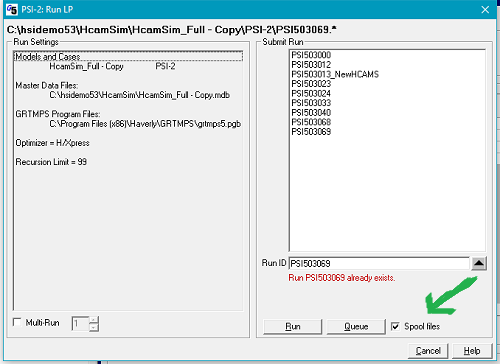The image size is (500, 364).
Task: Click the up-arrow button beside Run ID
Action: click(x=479, y=263)
